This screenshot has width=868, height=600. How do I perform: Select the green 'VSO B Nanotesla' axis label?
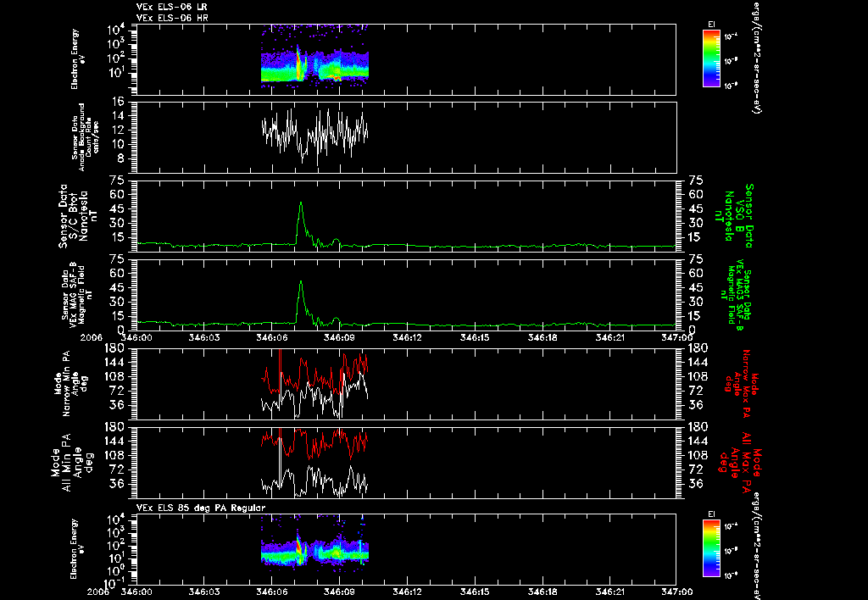tap(734, 216)
